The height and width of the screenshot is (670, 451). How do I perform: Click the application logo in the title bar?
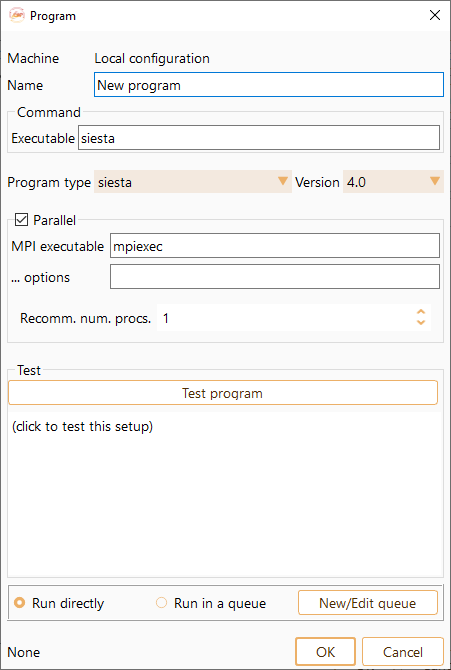click(17, 16)
